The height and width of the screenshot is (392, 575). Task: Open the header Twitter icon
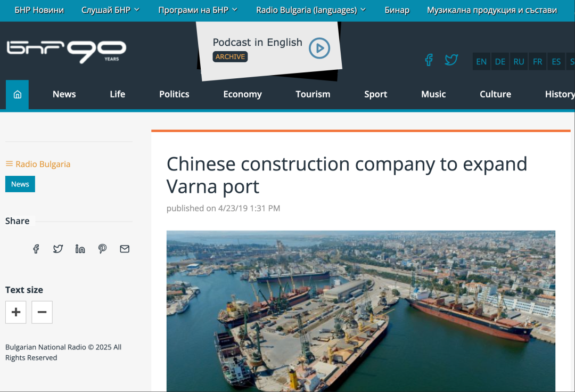click(451, 60)
